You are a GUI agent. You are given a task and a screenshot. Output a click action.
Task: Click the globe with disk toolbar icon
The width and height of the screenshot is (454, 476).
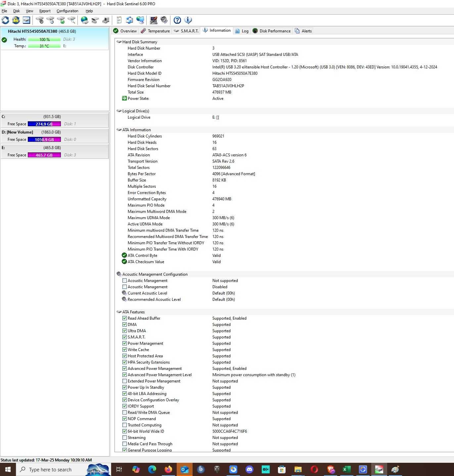click(x=85, y=20)
